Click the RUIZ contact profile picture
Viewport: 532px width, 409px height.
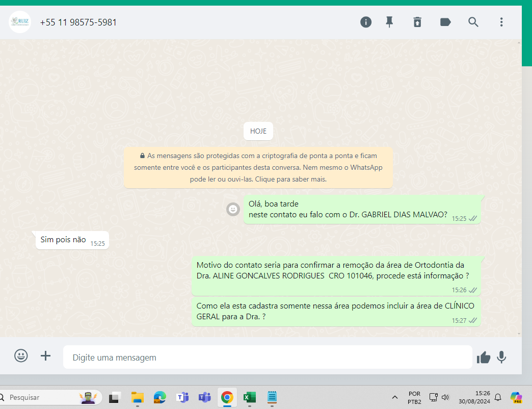[20, 22]
